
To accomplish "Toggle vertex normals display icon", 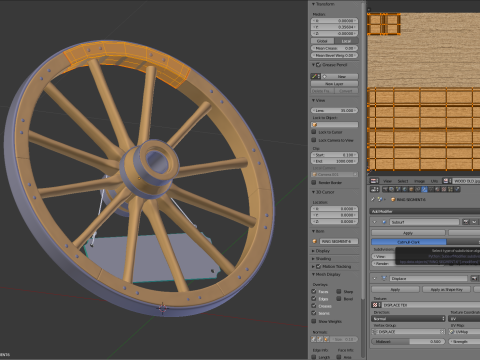I will point(314,339).
